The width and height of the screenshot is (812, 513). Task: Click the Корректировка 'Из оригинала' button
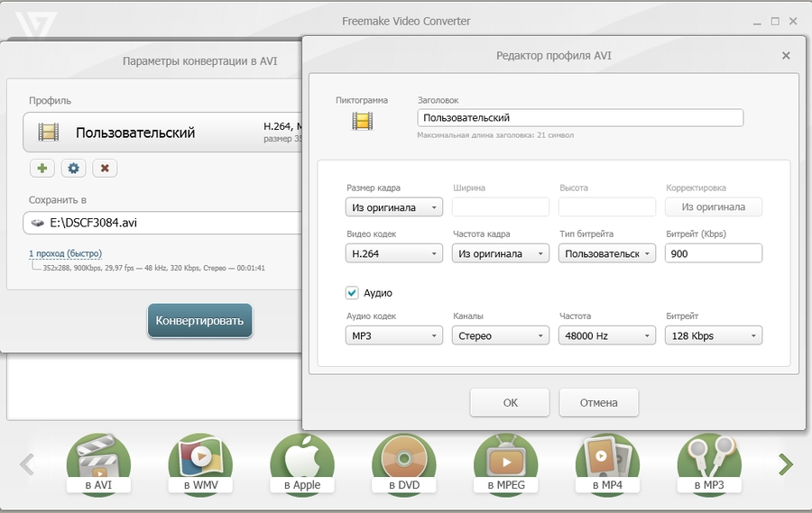click(x=714, y=207)
